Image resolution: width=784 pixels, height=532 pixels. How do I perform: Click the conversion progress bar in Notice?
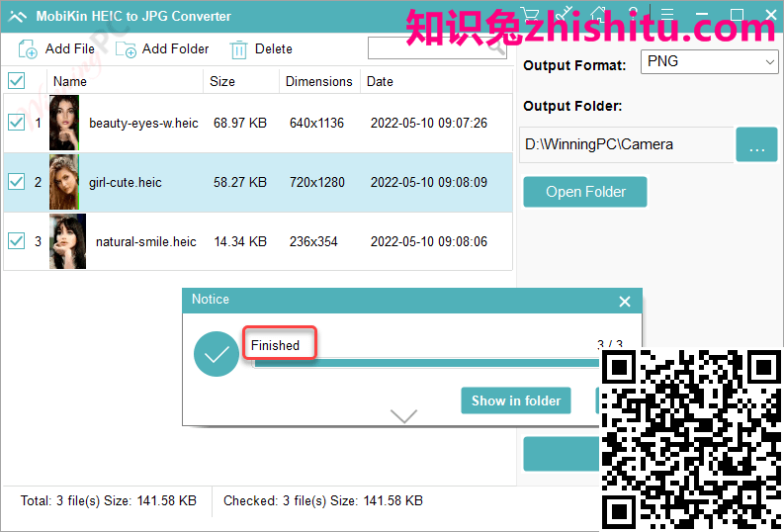click(x=426, y=363)
